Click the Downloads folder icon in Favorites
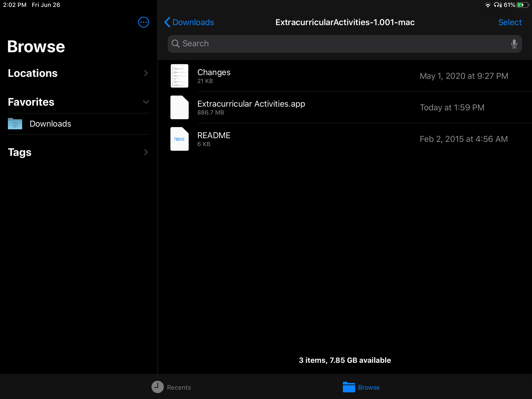 tap(15, 124)
